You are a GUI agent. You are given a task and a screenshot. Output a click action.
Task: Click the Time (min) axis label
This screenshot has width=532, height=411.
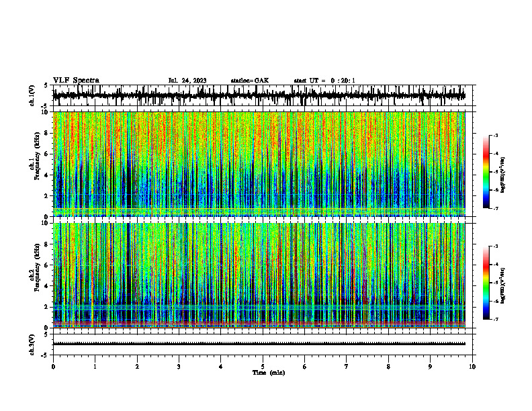pos(269,373)
